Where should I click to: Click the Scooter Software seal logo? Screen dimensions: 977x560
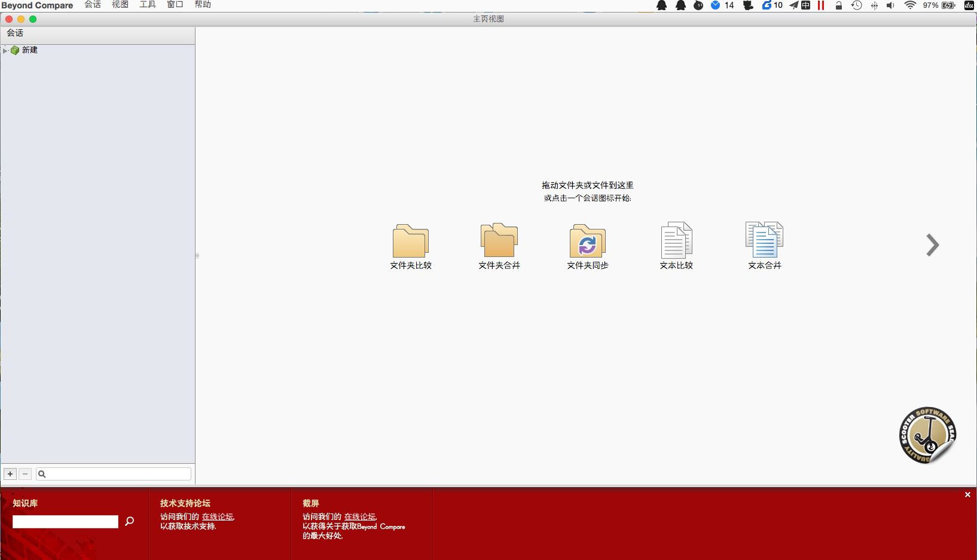click(927, 435)
